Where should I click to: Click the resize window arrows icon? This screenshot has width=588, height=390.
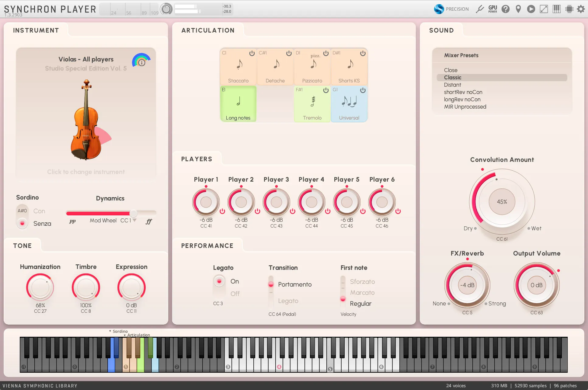click(x=544, y=9)
